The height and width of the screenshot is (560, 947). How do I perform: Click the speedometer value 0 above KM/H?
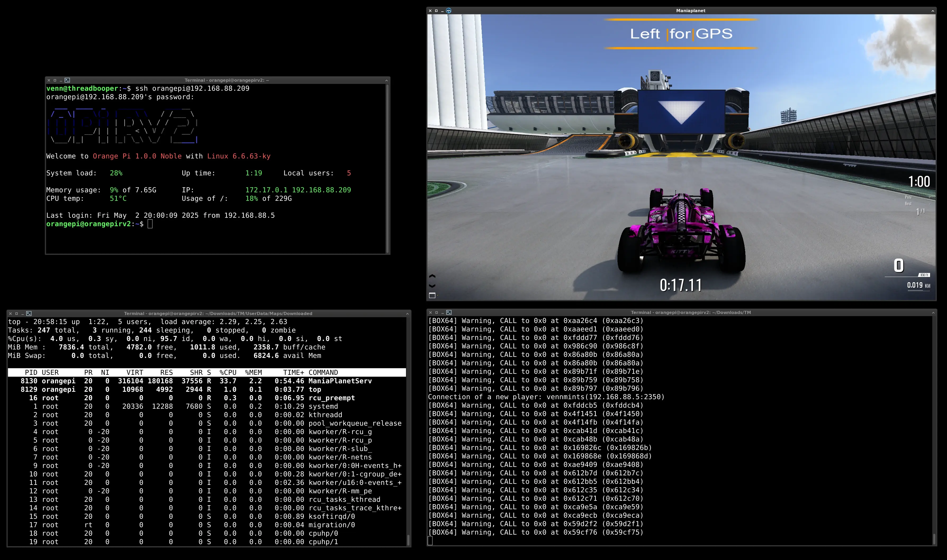[899, 266]
